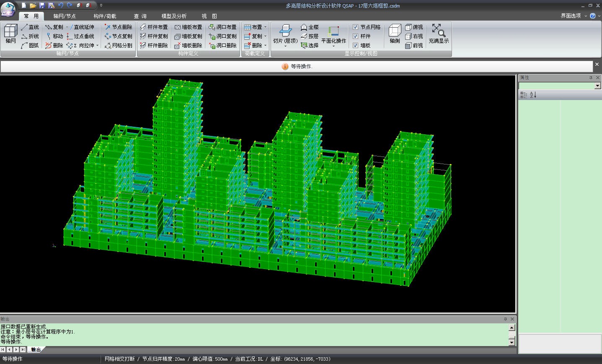Disable the 墙板 display checkbox
Image resolution: width=602 pixels, height=364 pixels.
356,46
